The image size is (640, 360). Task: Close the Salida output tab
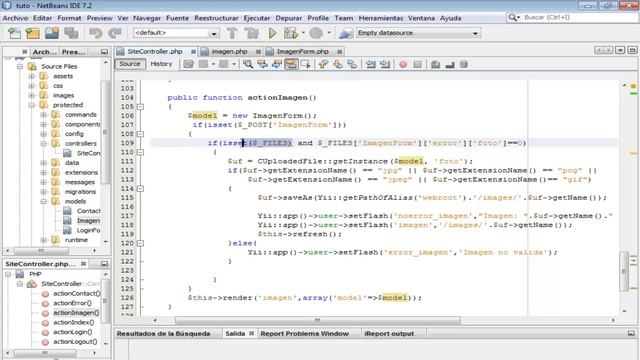tap(251, 333)
